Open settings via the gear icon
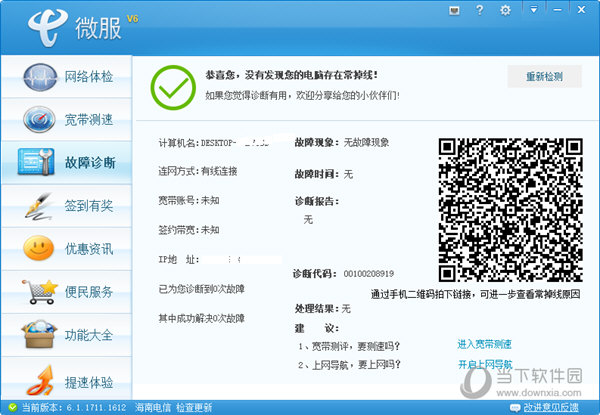 click(505, 10)
